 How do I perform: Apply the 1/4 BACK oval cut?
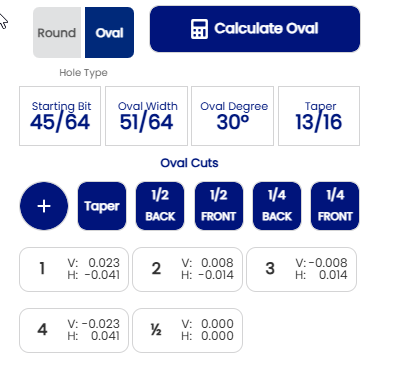(x=277, y=206)
